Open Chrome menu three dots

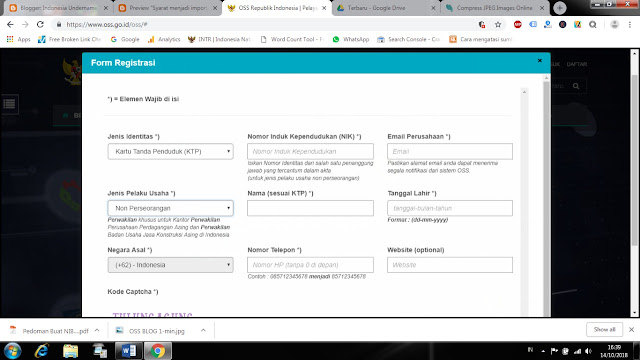tap(630, 24)
